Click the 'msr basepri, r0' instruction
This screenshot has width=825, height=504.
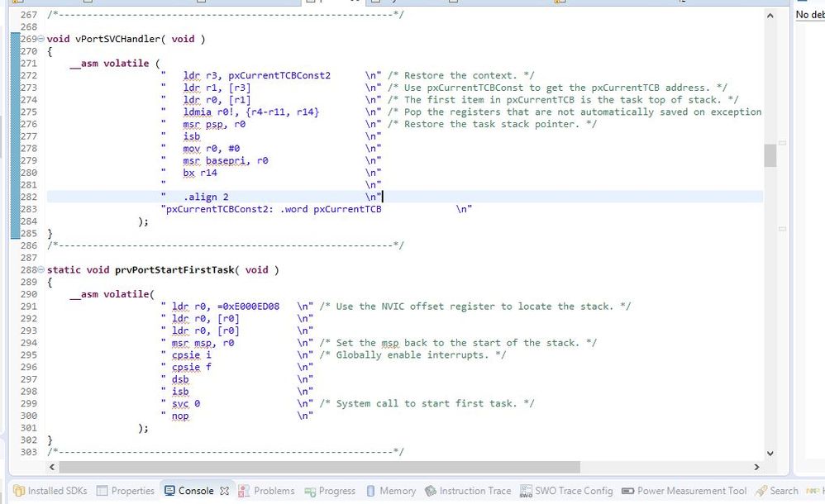(x=226, y=160)
